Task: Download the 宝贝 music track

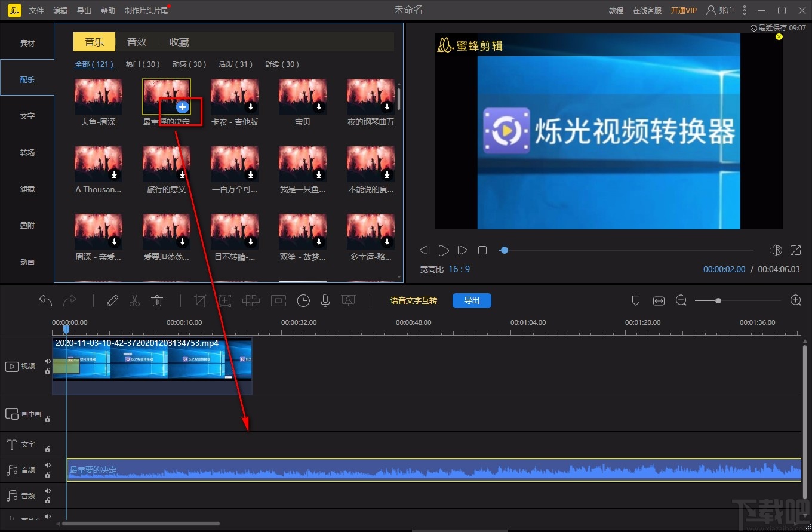Action: click(x=319, y=107)
